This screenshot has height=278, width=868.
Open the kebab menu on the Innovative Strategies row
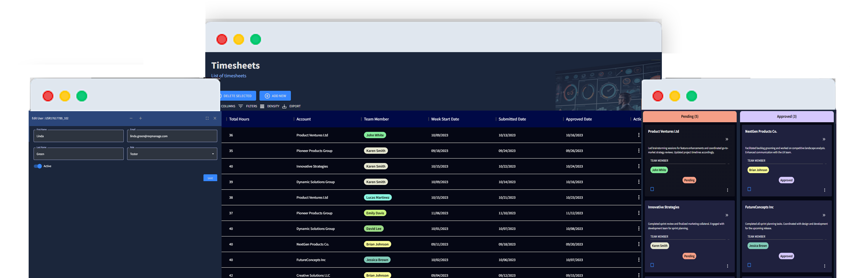click(x=639, y=166)
